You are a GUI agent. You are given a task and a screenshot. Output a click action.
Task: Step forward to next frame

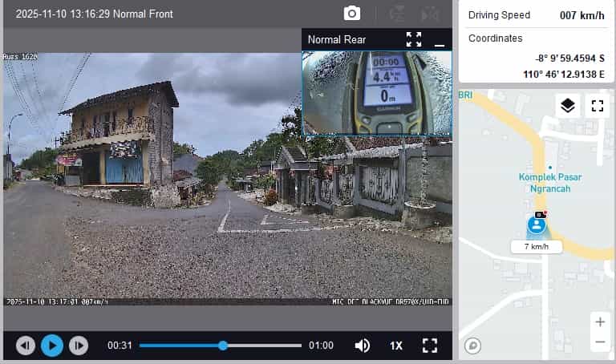coord(78,346)
